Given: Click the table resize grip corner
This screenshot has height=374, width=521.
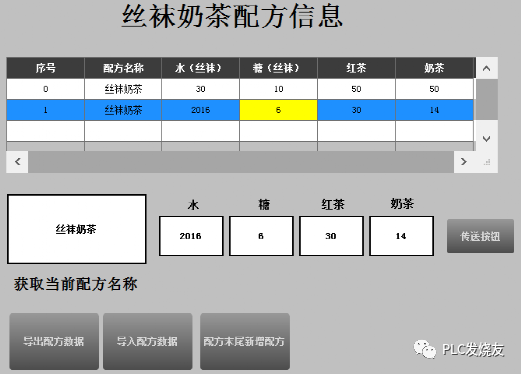Looking at the screenshot, I should 487,162.
